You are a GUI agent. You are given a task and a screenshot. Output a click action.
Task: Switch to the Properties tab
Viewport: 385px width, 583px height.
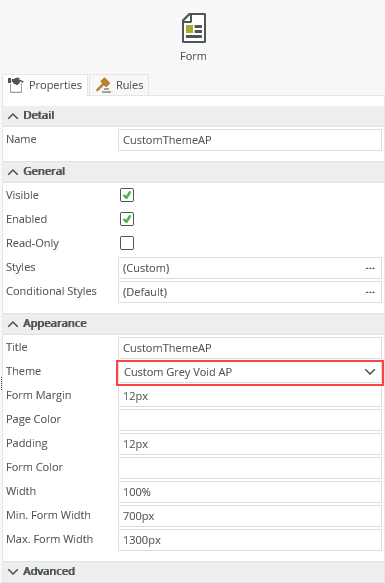click(45, 85)
